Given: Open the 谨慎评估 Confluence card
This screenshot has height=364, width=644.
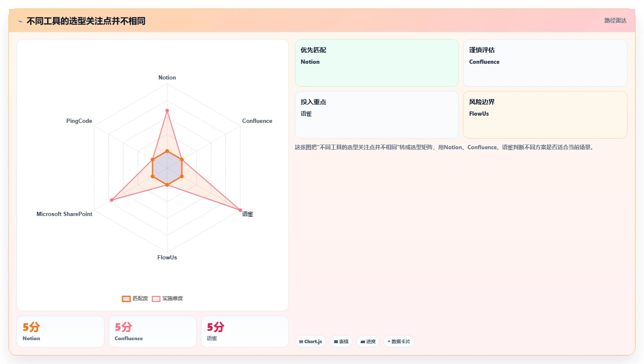Looking at the screenshot, I should 545,63.
